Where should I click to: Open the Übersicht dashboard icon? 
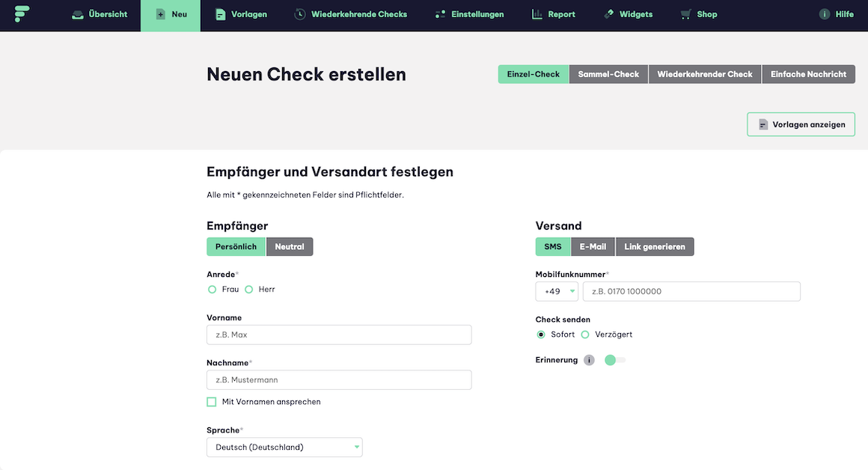pos(76,13)
